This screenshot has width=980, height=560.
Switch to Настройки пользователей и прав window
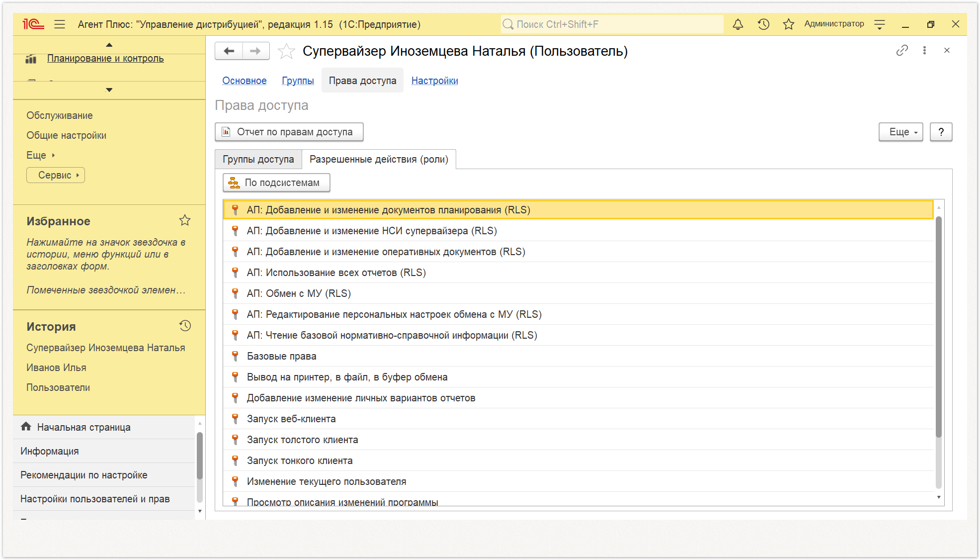click(104, 499)
